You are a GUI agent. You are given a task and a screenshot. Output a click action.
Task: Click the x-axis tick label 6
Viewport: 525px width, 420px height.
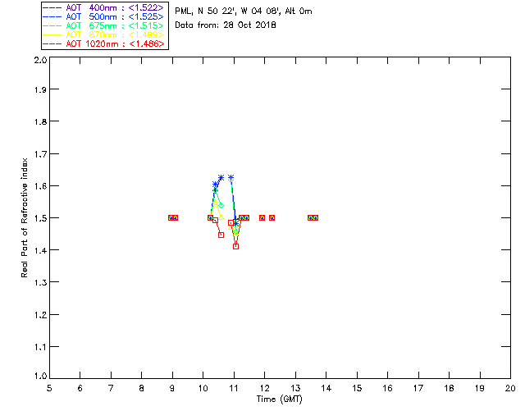coord(80,388)
